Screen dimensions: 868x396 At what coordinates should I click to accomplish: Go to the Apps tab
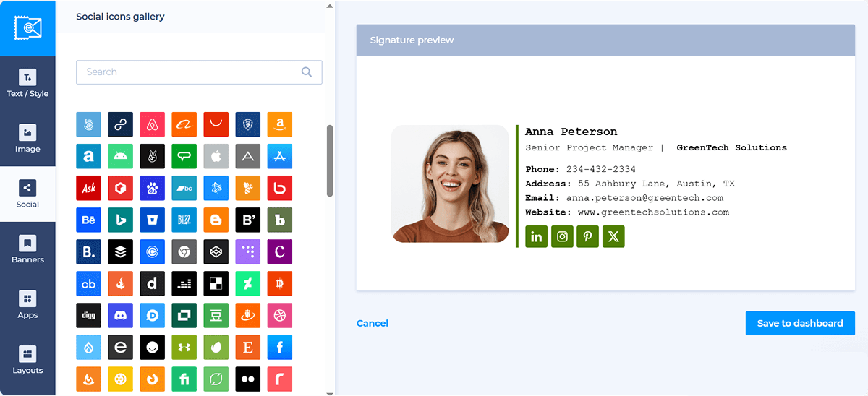point(27,305)
